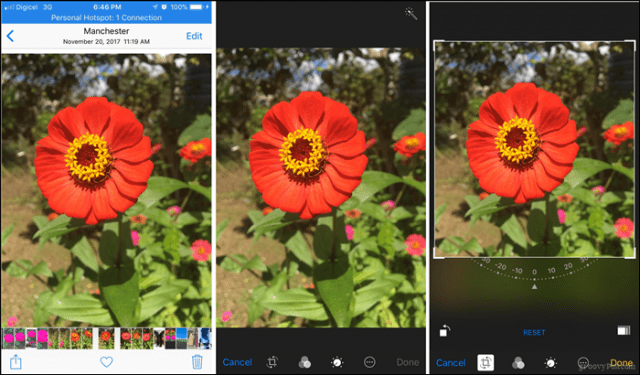The height and width of the screenshot is (375, 640).
Task: Tap the magic wand auto-enhance icon
Action: (x=411, y=14)
